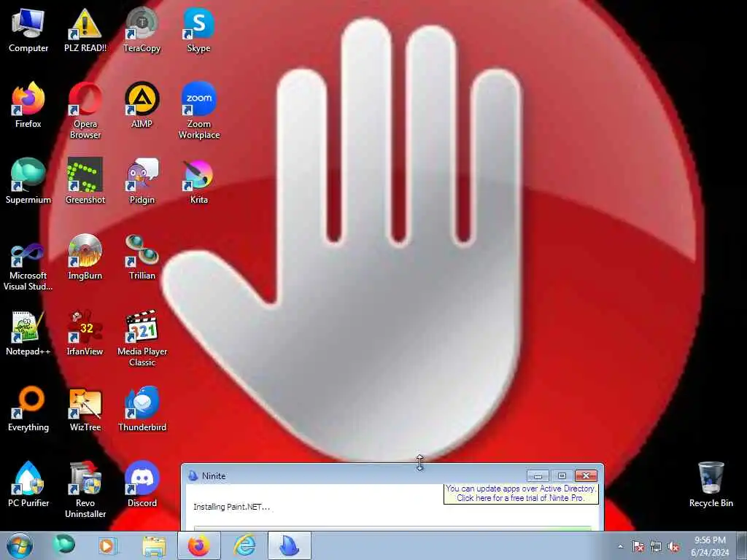747x560 pixels.
Task: Click the muted volume tray icon
Action: (x=673, y=547)
